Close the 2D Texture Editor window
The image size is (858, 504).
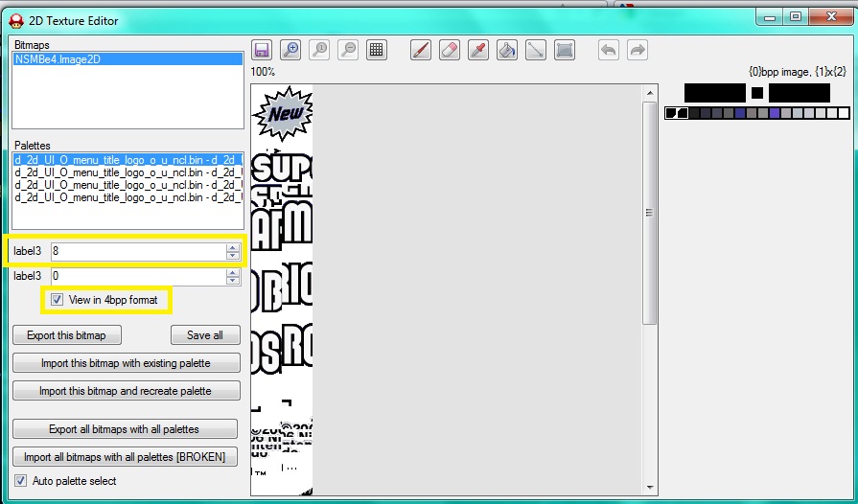click(830, 17)
